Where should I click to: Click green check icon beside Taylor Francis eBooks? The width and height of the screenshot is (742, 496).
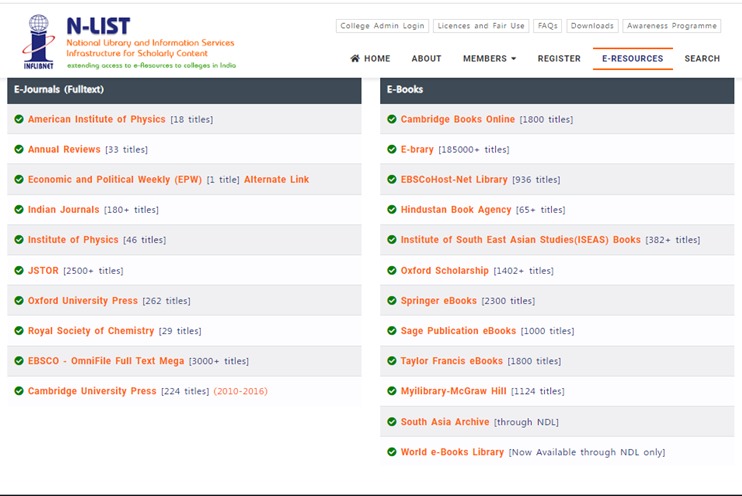click(392, 361)
